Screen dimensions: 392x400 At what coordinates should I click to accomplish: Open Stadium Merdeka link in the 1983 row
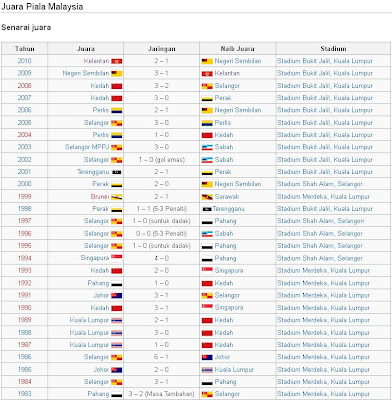tap(323, 394)
